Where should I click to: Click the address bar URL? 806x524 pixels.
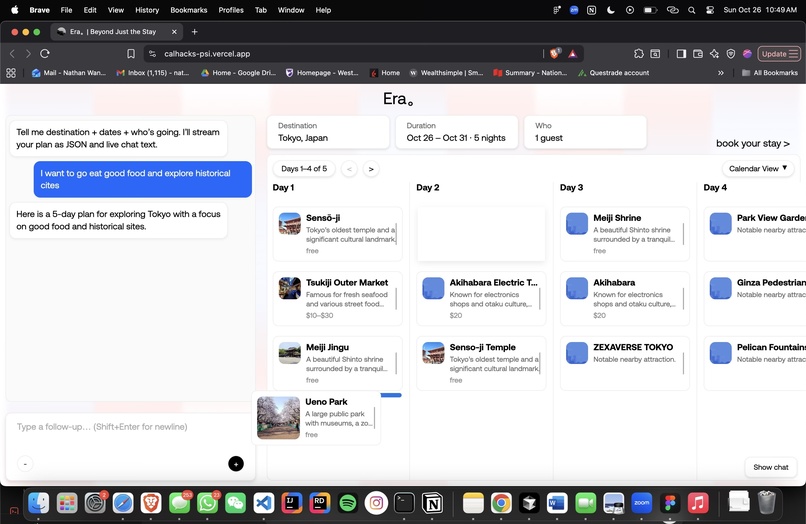(207, 53)
